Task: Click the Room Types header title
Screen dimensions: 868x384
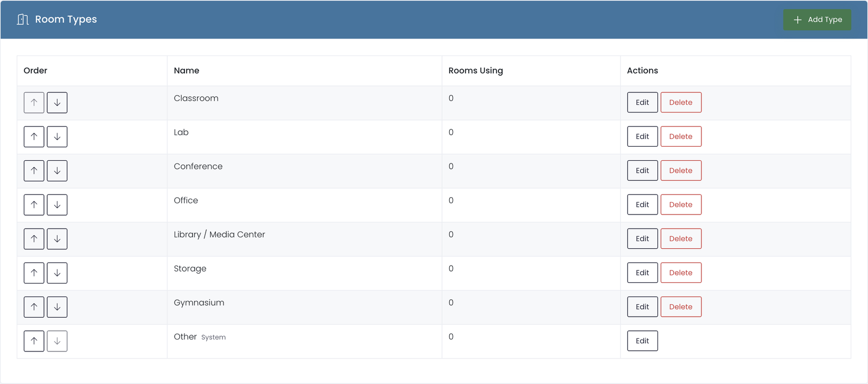Action: coord(66,20)
